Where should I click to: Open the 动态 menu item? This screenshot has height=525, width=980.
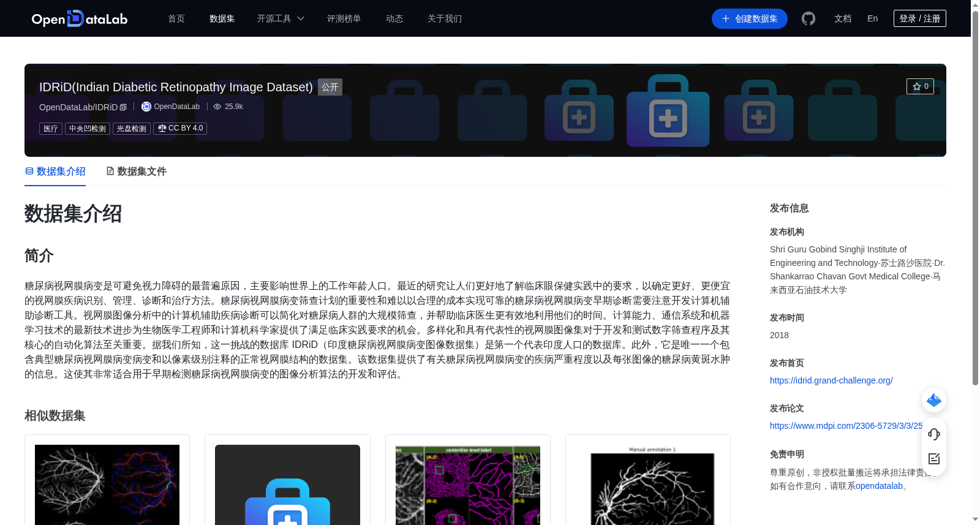click(x=394, y=18)
